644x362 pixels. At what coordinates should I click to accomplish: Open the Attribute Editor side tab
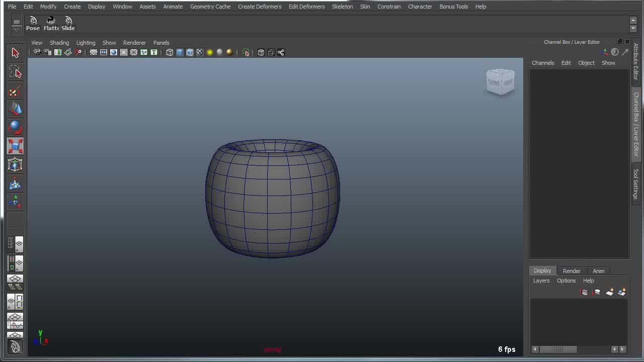(636, 61)
